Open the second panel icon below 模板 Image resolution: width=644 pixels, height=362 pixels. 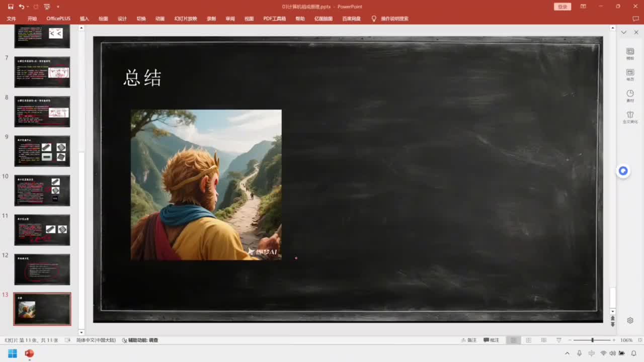click(630, 75)
